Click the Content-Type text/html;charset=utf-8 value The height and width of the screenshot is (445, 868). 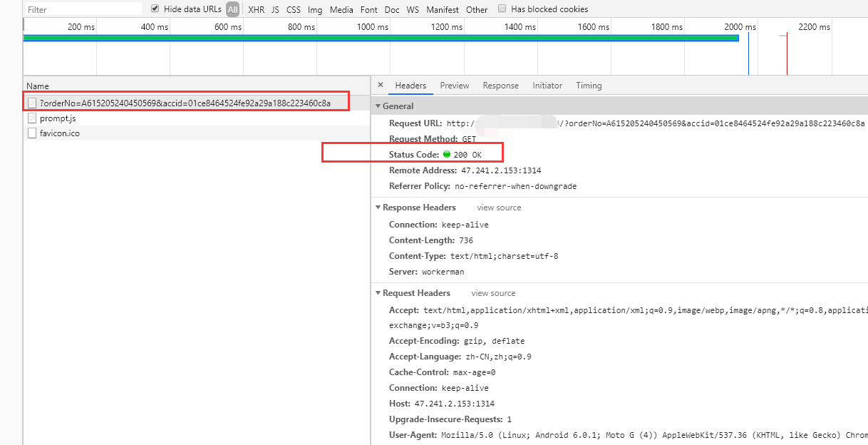tap(504, 256)
